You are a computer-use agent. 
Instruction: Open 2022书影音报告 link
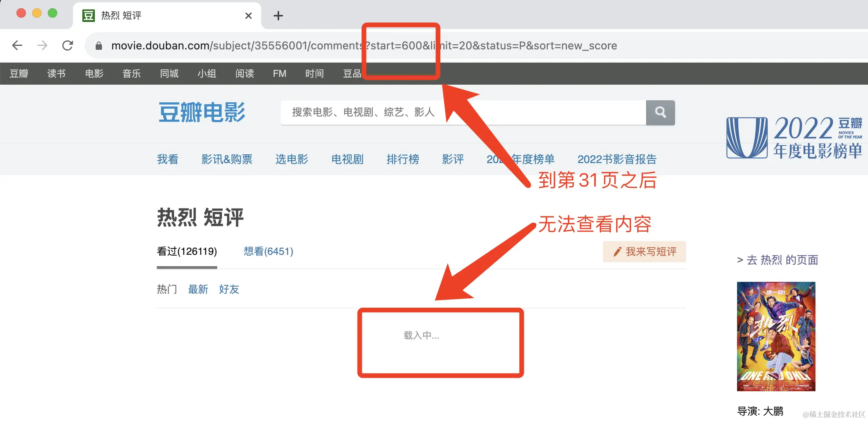coord(617,159)
